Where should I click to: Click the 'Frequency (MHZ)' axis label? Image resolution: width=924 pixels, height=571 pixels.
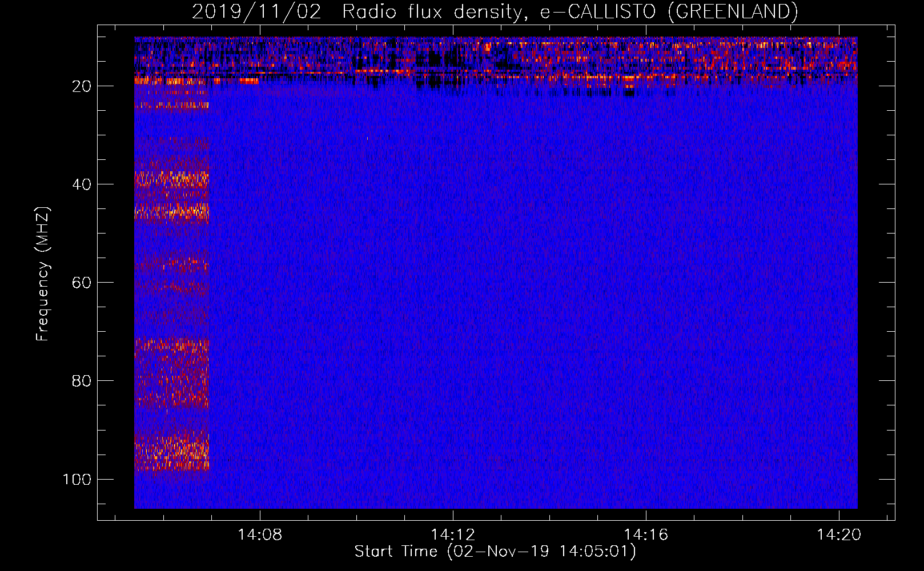pyautogui.click(x=43, y=274)
